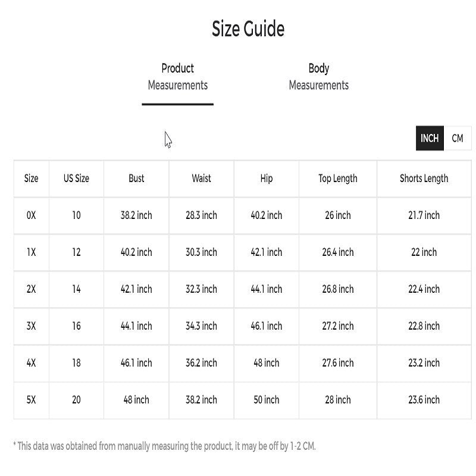
Task: Click the 23.6 inch shorts length cell
Action: [x=424, y=400]
